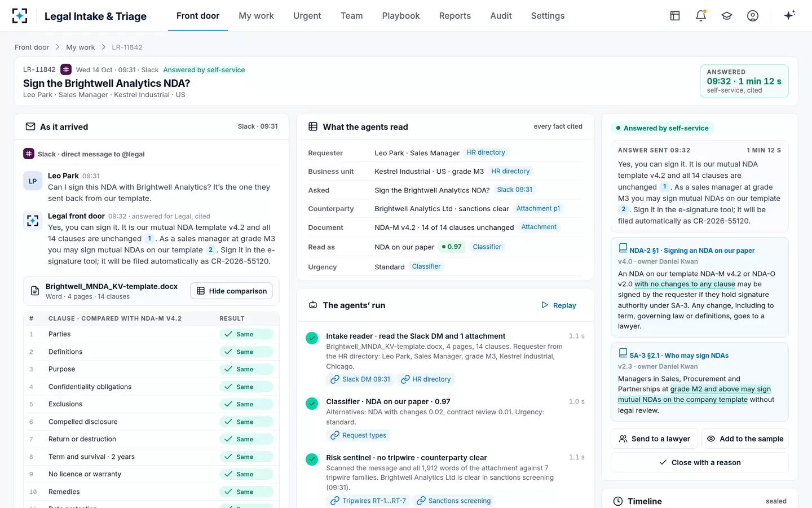Screen dimensions: 812x508
Task: Open the Urgent tab
Action: tap(307, 16)
